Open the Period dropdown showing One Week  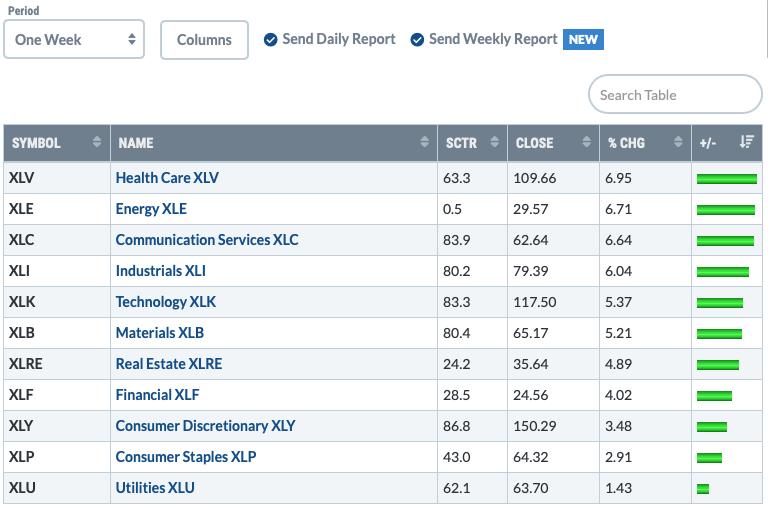pyautogui.click(x=74, y=39)
